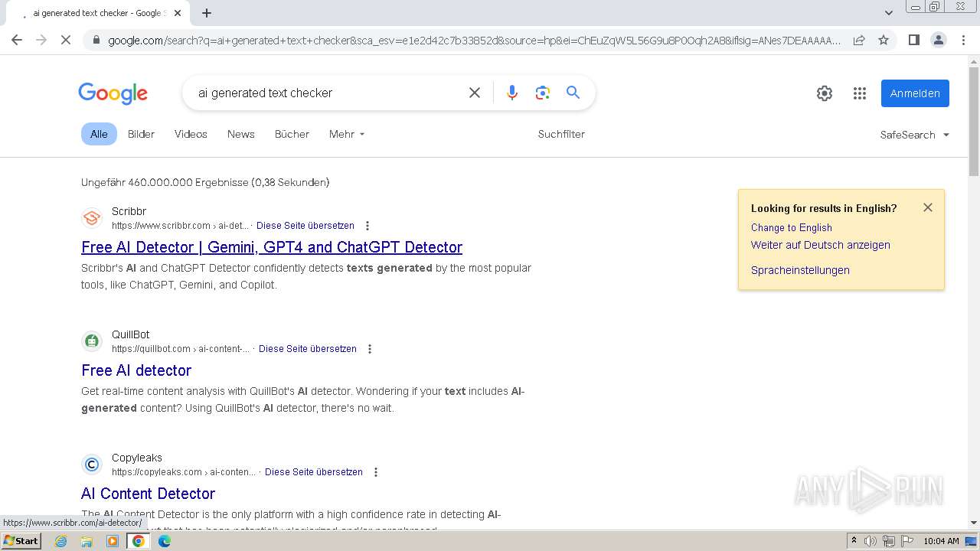Click the address bar URL

[473, 41]
